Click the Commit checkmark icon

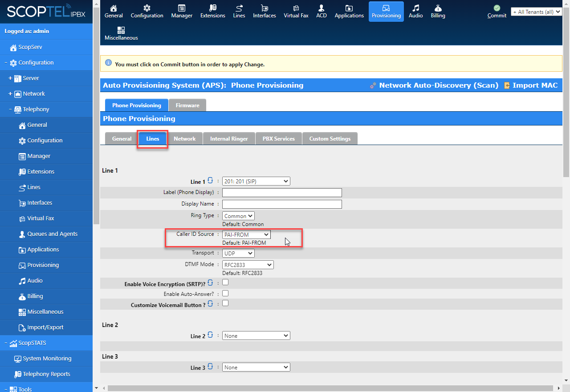pos(497,8)
